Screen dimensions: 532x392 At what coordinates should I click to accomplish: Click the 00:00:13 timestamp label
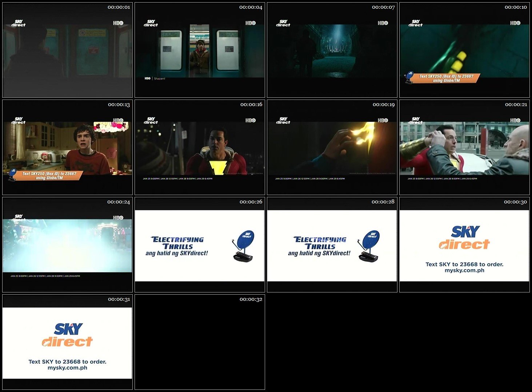pos(119,105)
